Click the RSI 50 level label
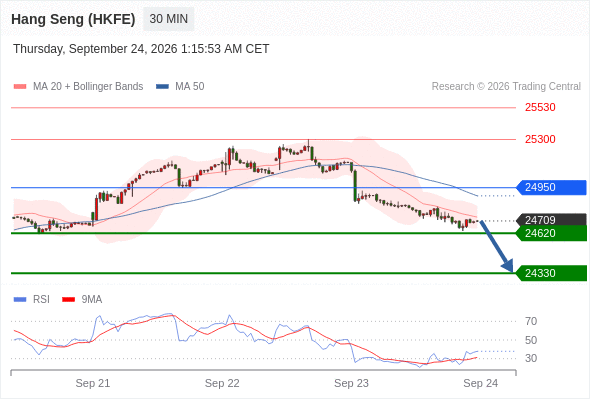 click(x=531, y=340)
